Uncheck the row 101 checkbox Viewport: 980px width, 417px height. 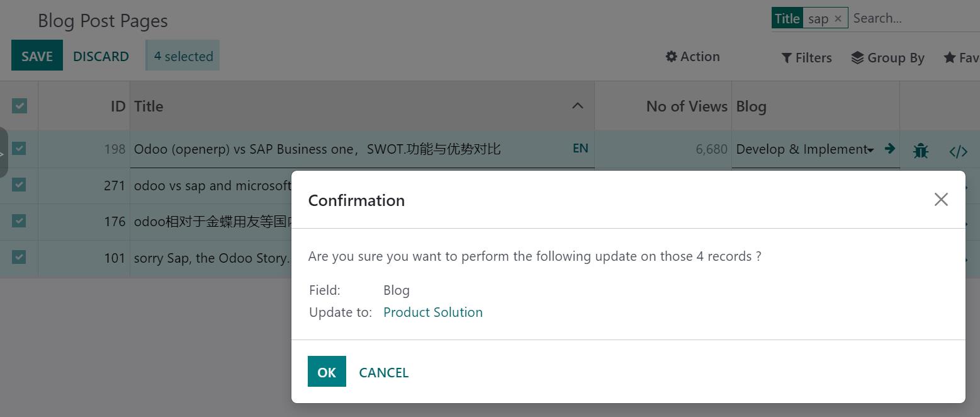point(20,257)
